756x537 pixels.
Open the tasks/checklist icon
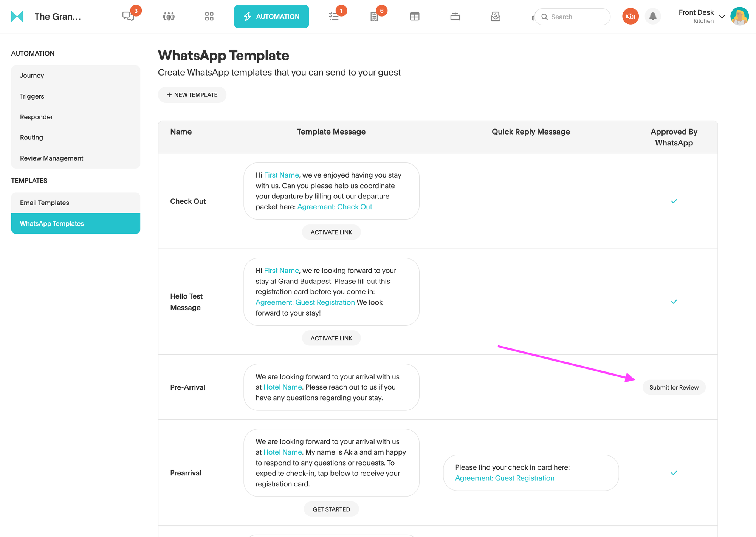pos(334,16)
